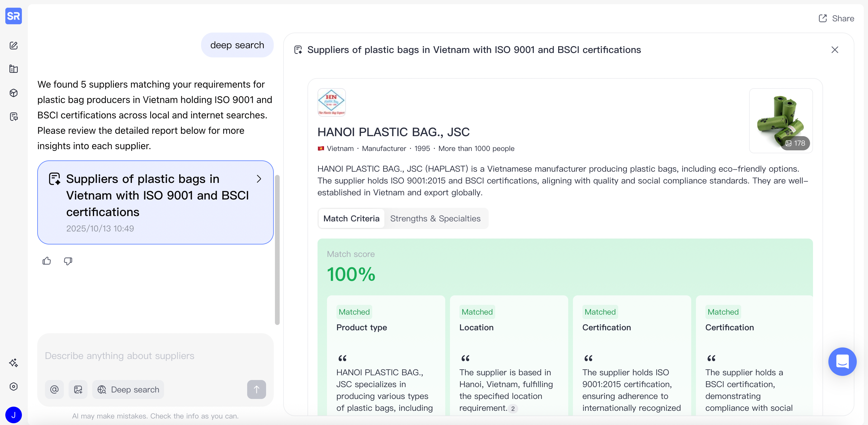868x425 pixels.
Task: Expand the supplier report card chevron
Action: pos(259,179)
